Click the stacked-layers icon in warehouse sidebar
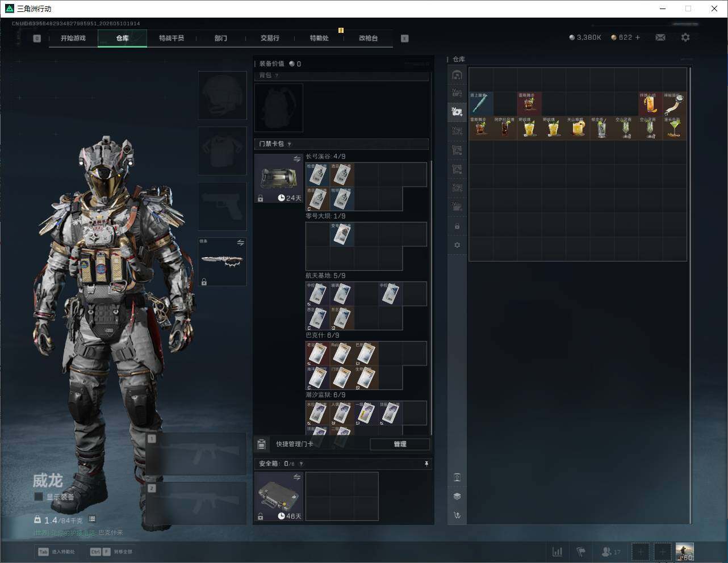 (x=457, y=496)
